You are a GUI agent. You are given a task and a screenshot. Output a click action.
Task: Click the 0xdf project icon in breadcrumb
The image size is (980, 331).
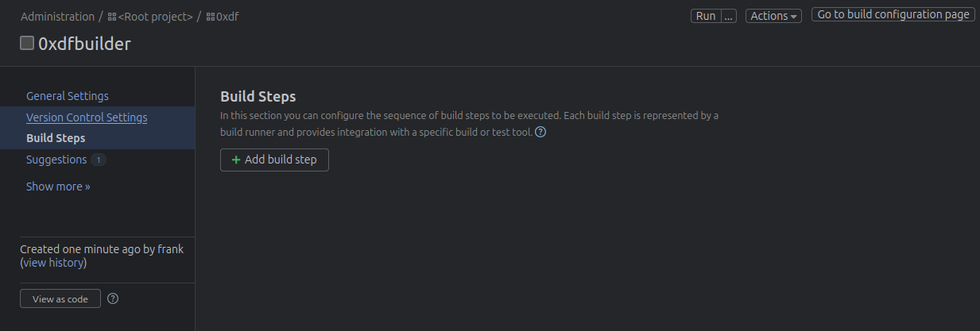pyautogui.click(x=211, y=17)
